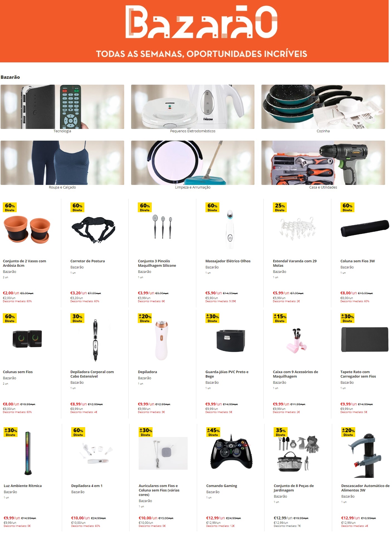Click the Descascador Automático product image
Screen dimensions: 392x538
coord(365,455)
